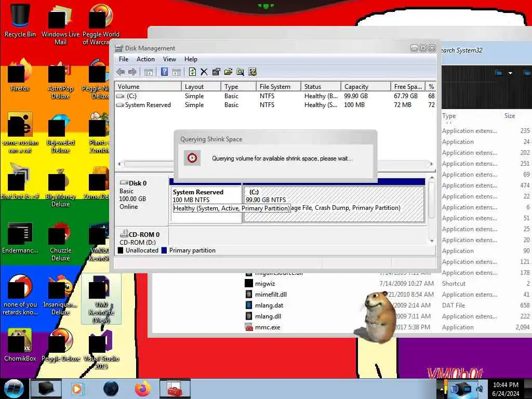Select the (C:) volume row in list
This screenshot has height=399, width=532.
(x=275, y=96)
